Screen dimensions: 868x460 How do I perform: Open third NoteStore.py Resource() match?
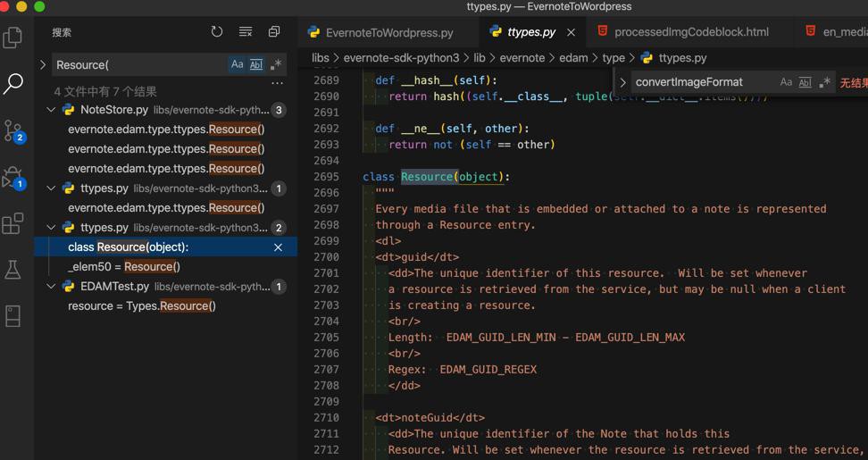[x=166, y=168]
